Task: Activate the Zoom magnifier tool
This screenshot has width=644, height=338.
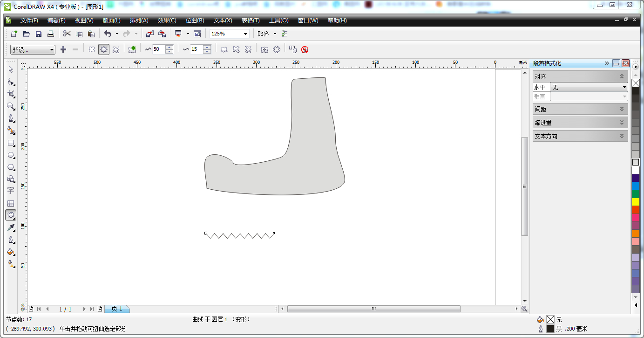Action: pos(11,106)
